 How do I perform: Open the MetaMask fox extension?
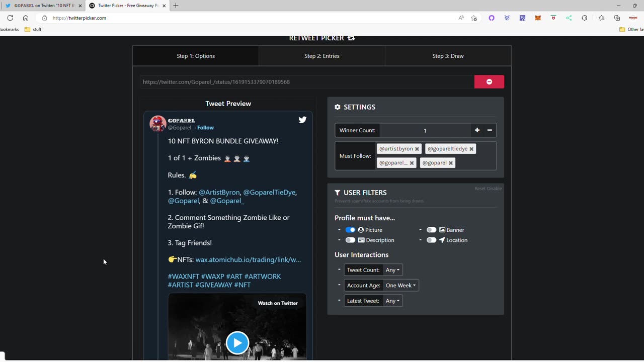538,18
